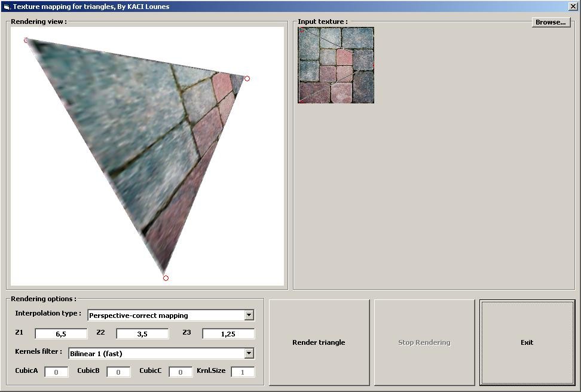The width and height of the screenshot is (581, 392).
Task: Select the top-left triangle vertex handle
Action: (x=26, y=40)
